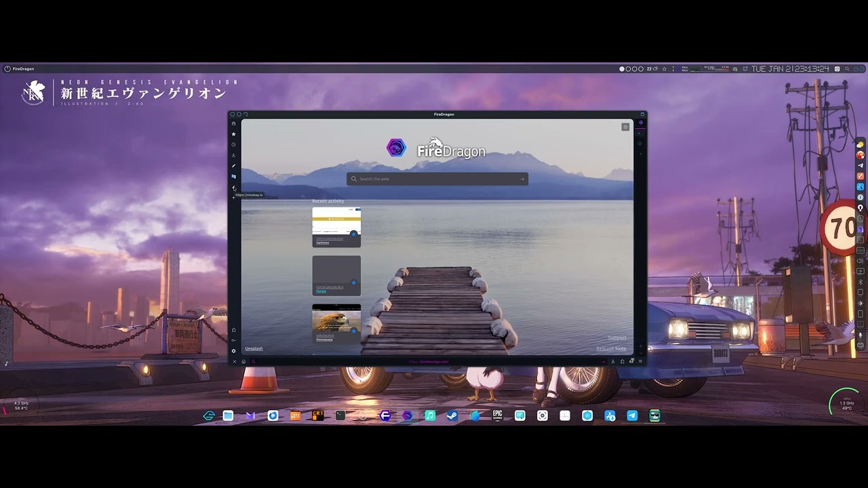Click the FireDragon hexagon logo
Screen dimensions: 868x488
(396, 148)
